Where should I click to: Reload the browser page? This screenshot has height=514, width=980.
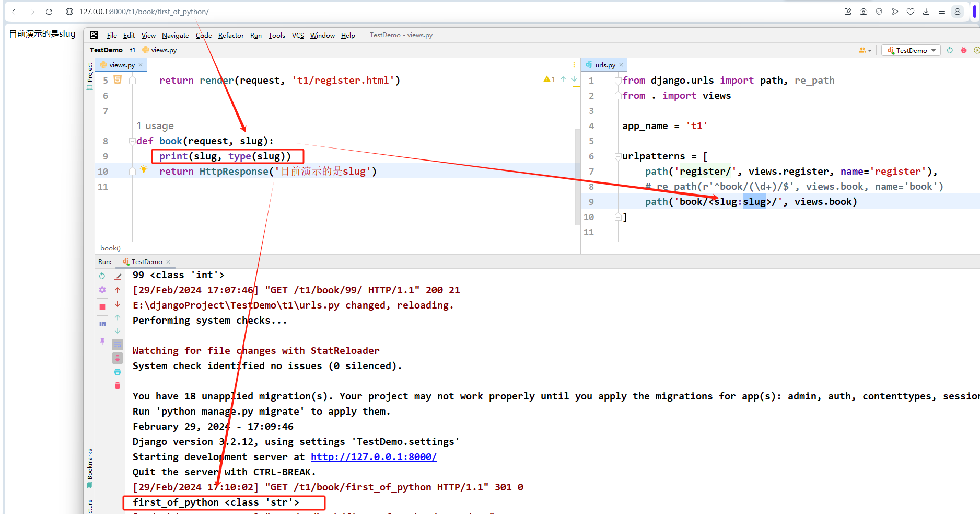(x=49, y=12)
